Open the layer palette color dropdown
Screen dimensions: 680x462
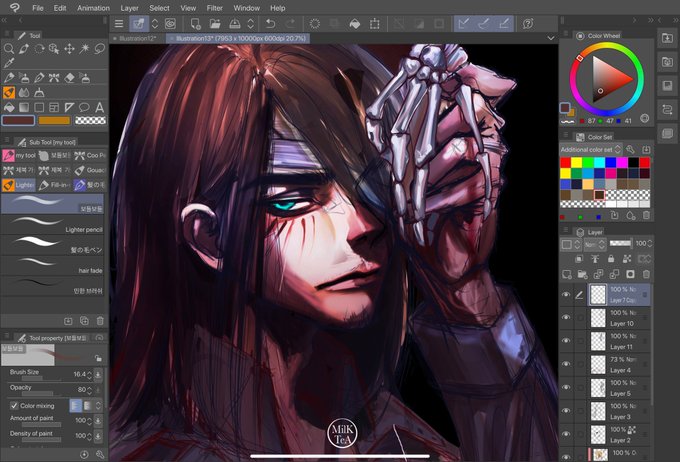[571, 245]
